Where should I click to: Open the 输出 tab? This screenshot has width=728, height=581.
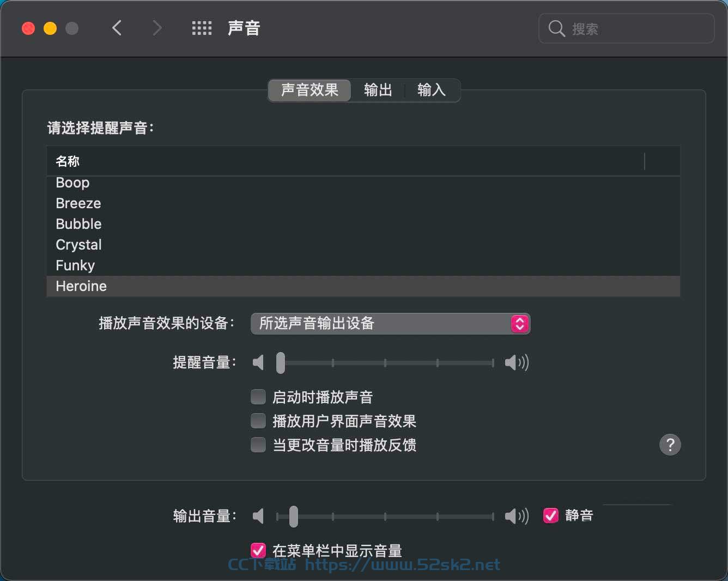coord(378,90)
